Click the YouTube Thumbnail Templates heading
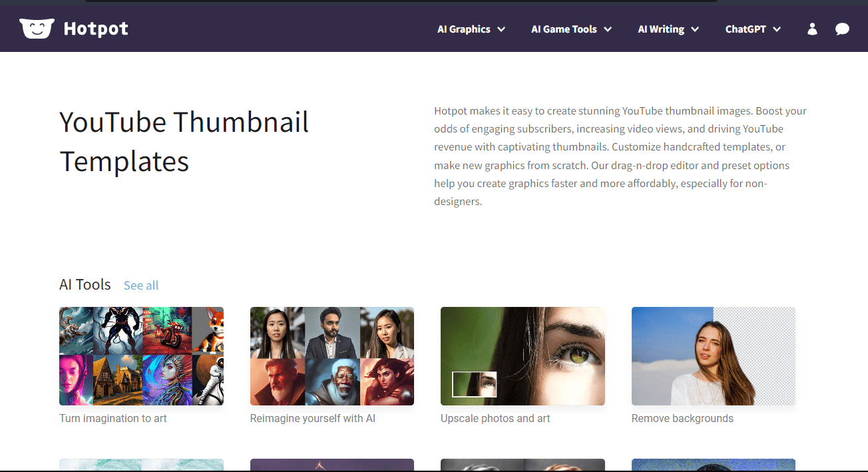 (x=184, y=142)
